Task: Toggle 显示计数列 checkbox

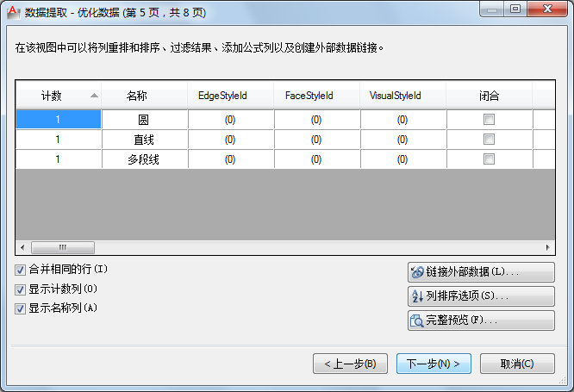Action: click(x=20, y=289)
